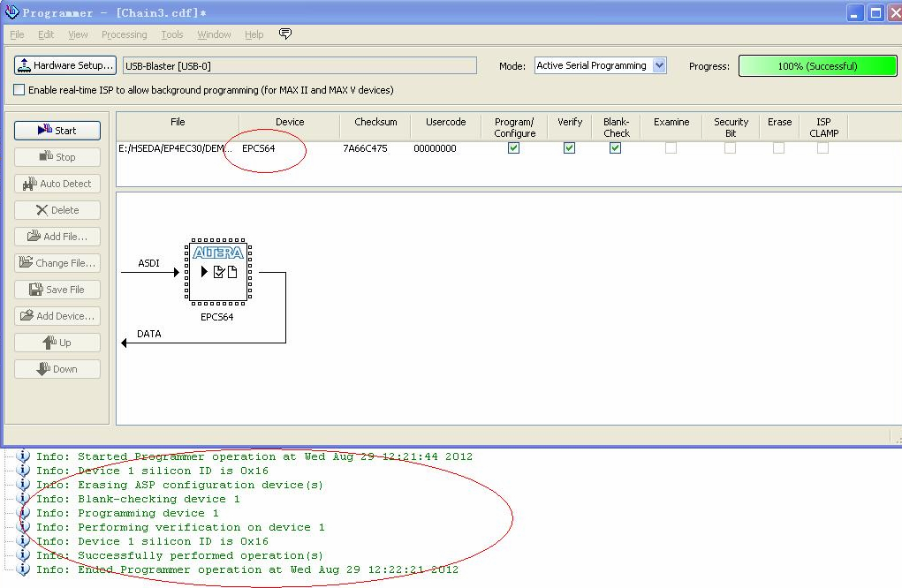Screen dimensions: 902x588
Task: Select 'Ended Programmer operation' log line
Action: (247, 569)
